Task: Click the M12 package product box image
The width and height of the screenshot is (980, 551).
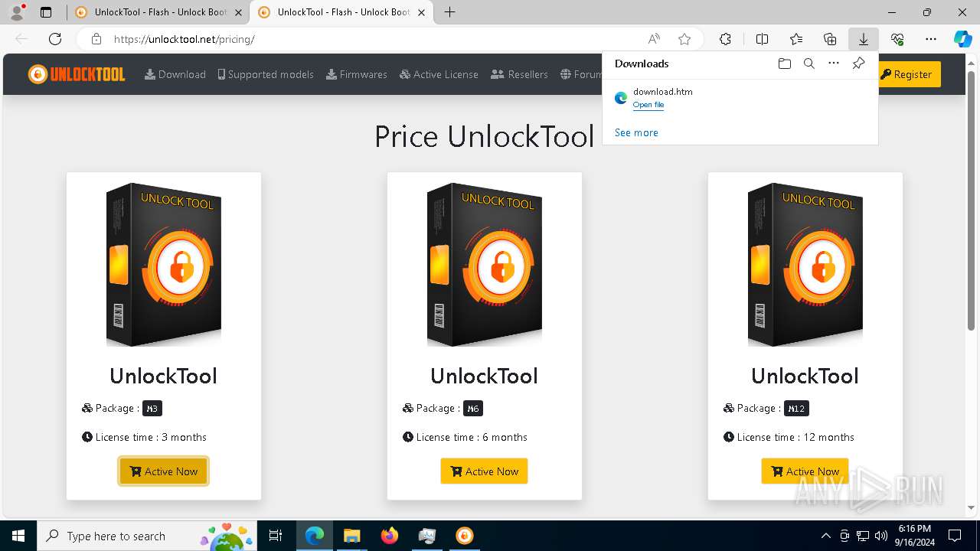Action: coord(805,264)
